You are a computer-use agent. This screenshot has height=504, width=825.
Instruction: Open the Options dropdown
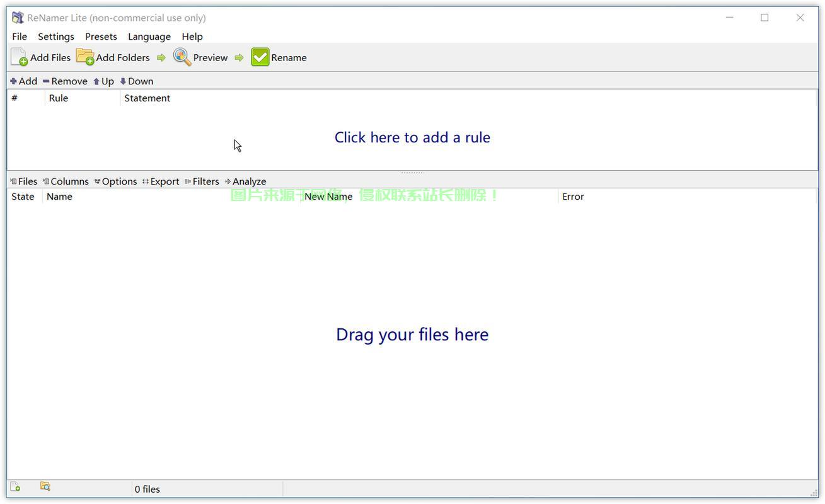tap(116, 181)
